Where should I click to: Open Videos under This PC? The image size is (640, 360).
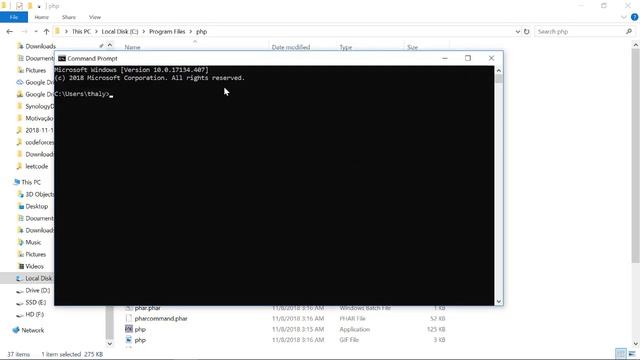coord(34,266)
